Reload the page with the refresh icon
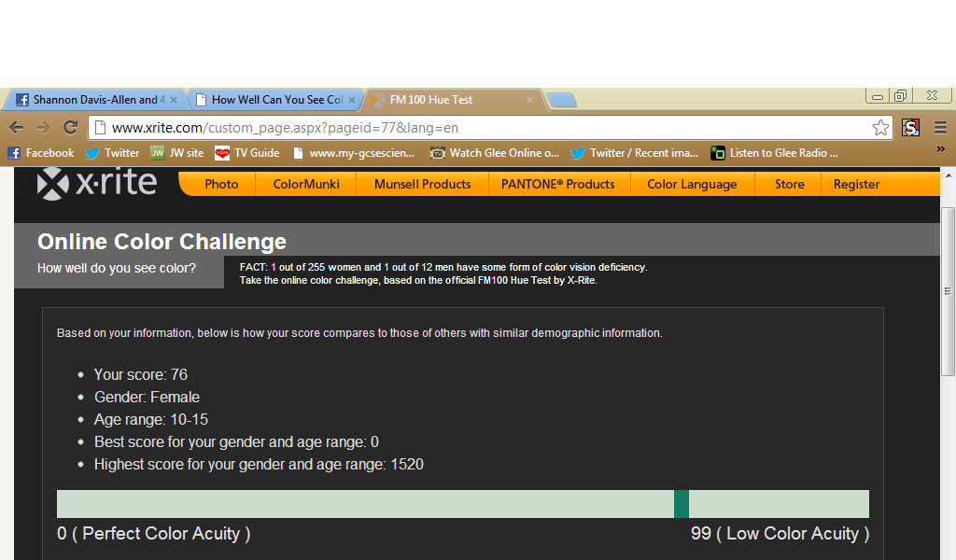Viewport: 956px width, 560px height. point(70,128)
